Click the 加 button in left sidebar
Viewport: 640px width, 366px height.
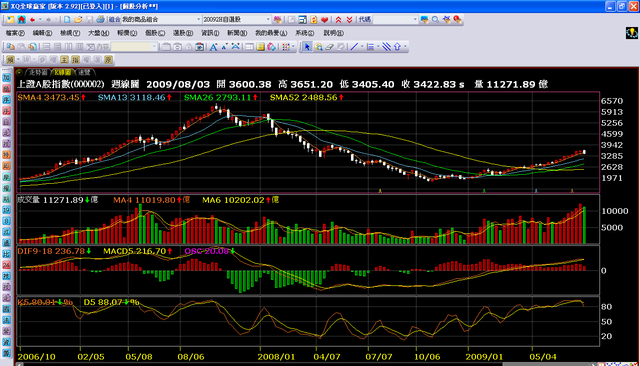(x=6, y=78)
